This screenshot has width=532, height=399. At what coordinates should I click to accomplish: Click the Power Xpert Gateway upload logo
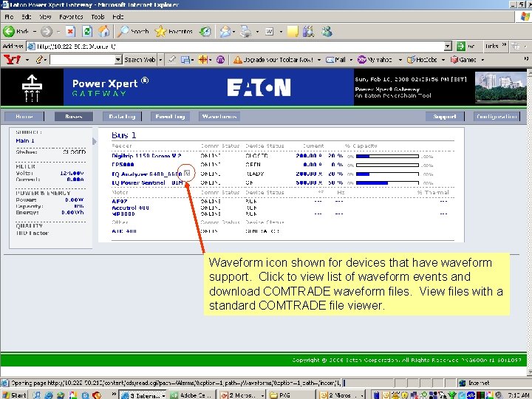tap(32, 88)
